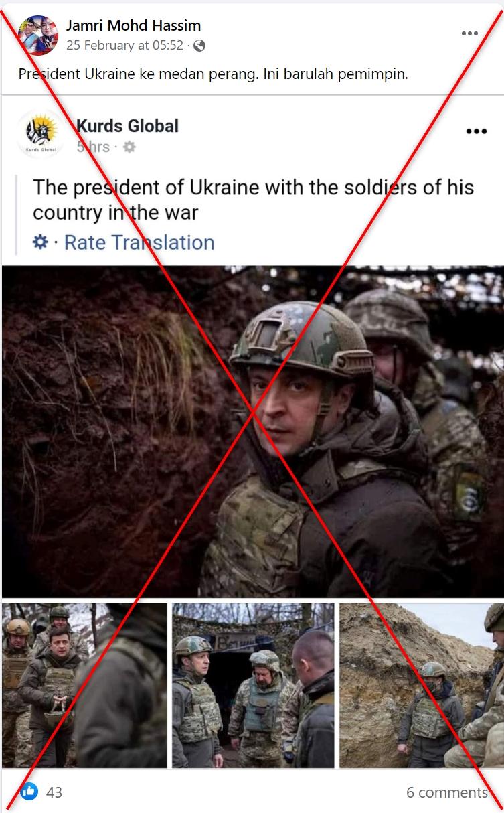Click the translated post text about Ukraine's president
The height and width of the screenshot is (813, 504).
pyautogui.click(x=253, y=200)
